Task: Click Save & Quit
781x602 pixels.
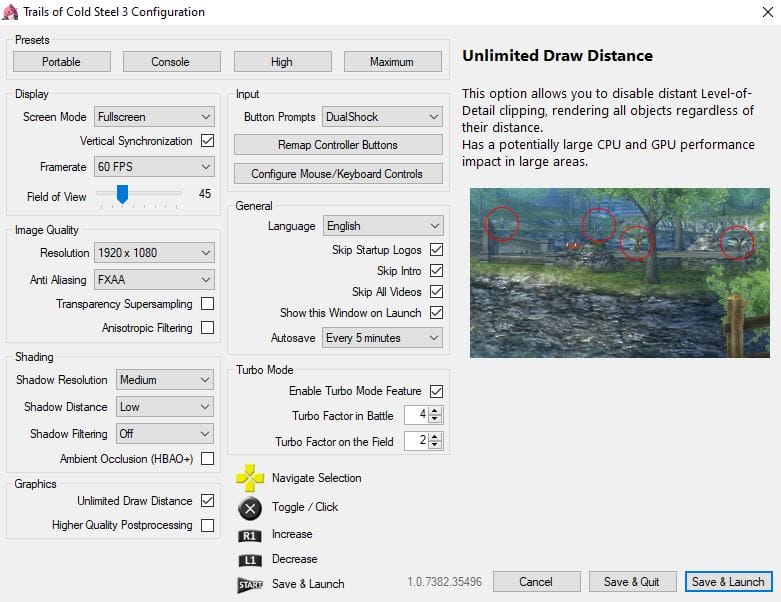Action: [632, 582]
